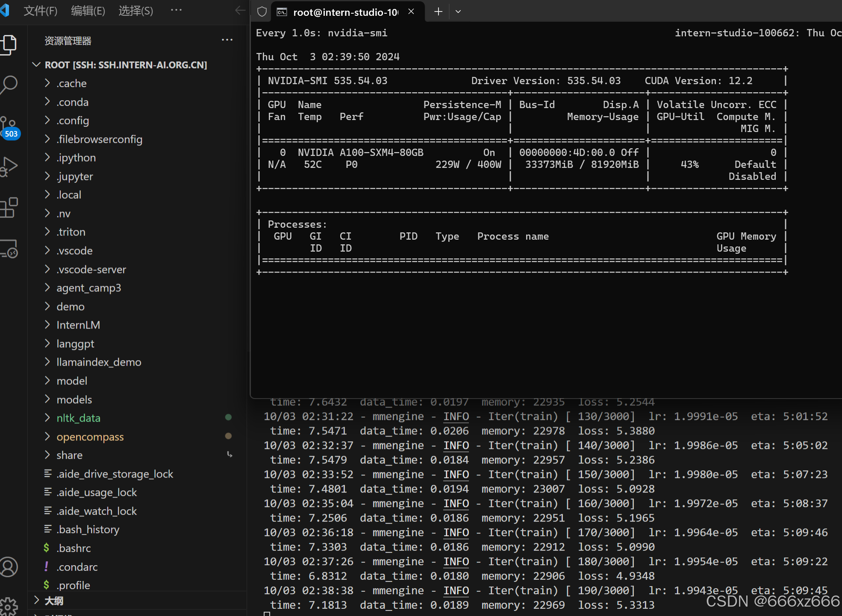Open the Search view icon
This screenshot has height=616, width=842.
tap(9, 84)
